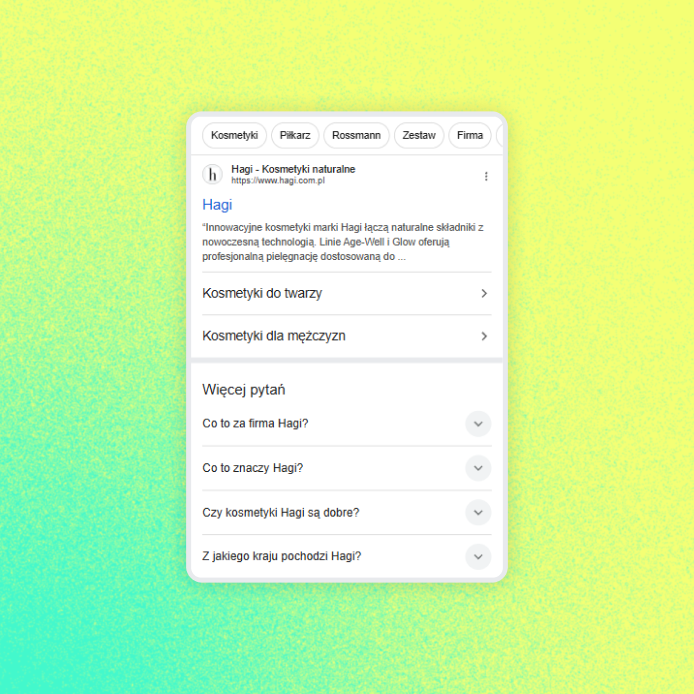
Task: Select the Rossmann filter chip
Action: (356, 135)
